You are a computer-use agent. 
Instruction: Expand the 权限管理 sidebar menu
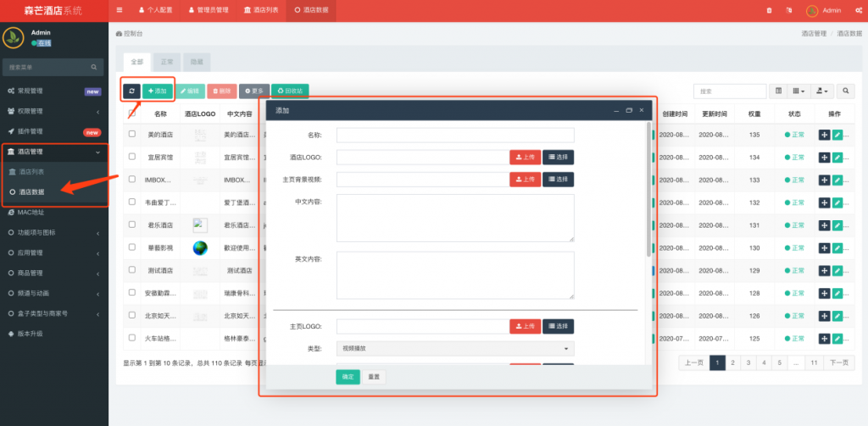point(54,111)
